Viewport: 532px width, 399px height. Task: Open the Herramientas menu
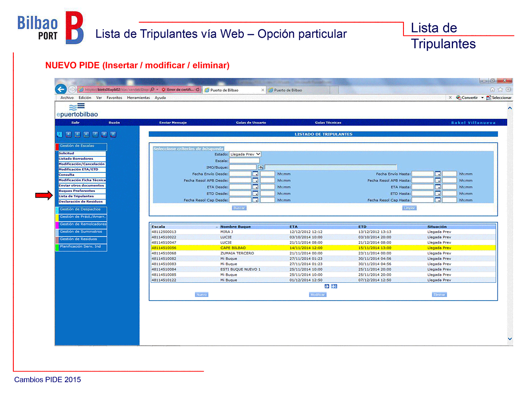tap(138, 98)
